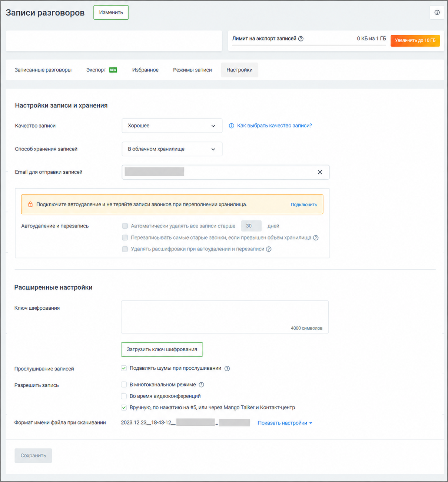Open help icon next to Перезаписывать самые старые звонки
Viewport: 448px width, 482px height.
tap(316, 238)
